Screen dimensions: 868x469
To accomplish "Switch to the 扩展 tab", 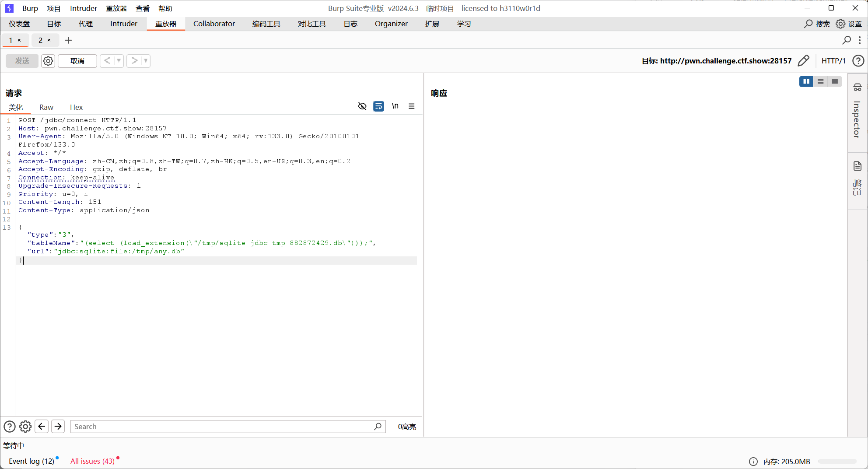I will [x=432, y=24].
